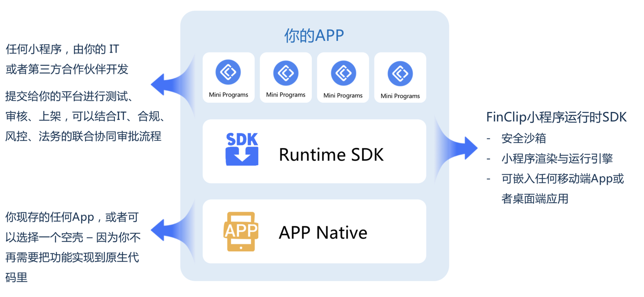This screenshot has height=297, width=644.
Task: Click the line '提交给你的平台进行测试、'
Action: (68, 97)
